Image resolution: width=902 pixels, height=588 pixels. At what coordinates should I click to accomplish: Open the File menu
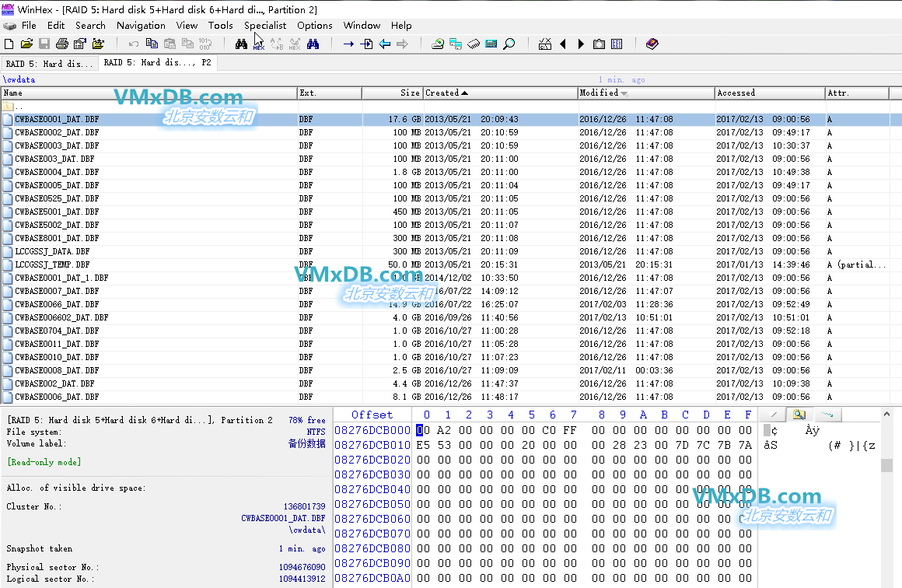pyautogui.click(x=29, y=26)
